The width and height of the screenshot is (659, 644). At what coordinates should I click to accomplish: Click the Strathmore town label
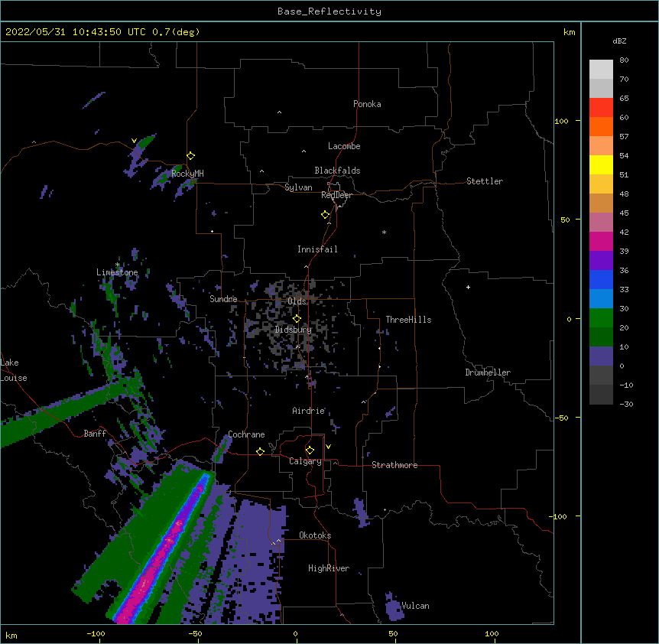[x=394, y=465]
